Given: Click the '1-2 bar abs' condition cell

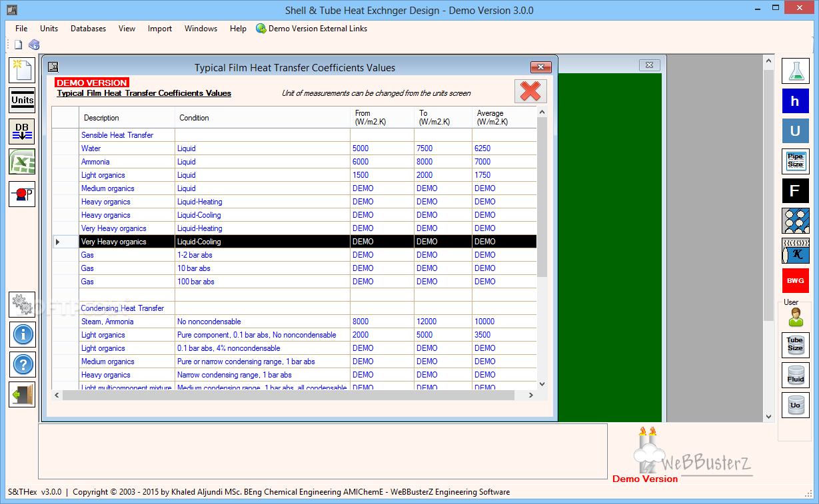Looking at the screenshot, I should coord(263,255).
